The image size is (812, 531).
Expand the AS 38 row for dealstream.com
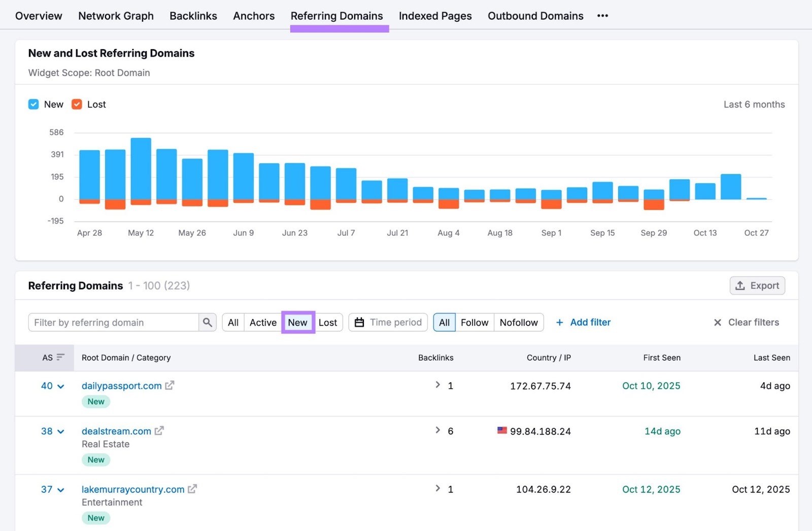(61, 431)
